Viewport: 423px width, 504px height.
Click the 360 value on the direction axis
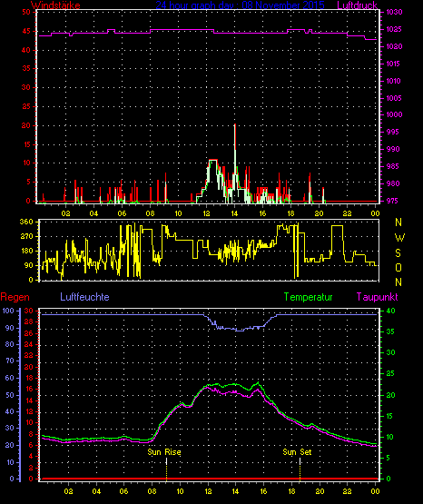[x=26, y=222]
